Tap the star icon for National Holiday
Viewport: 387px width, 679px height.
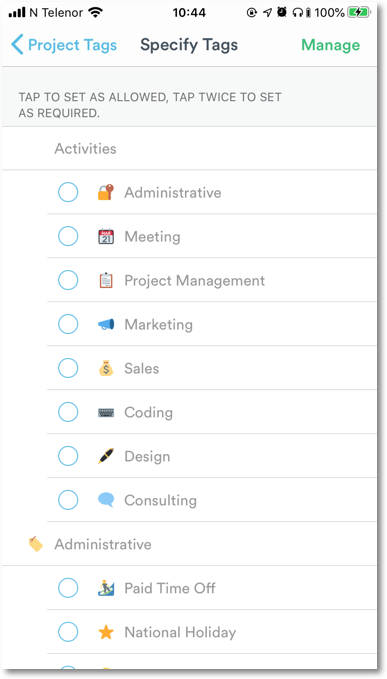coord(106,632)
